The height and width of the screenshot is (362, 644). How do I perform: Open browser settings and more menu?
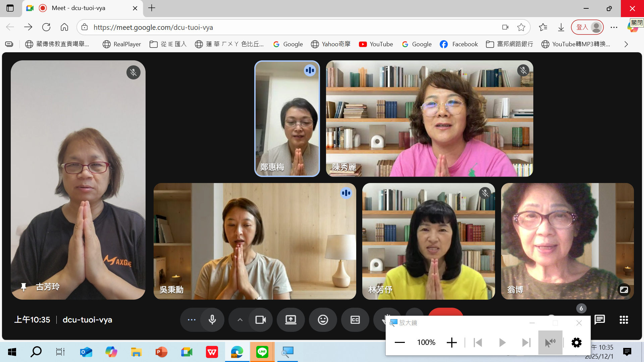[614, 27]
